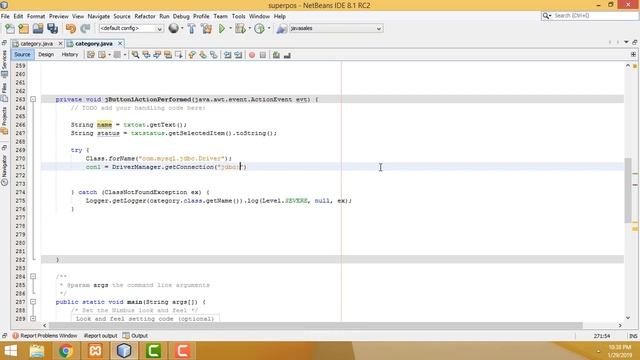Open the Refactor menu
Screen dimensions: 640x360
click(x=145, y=16)
